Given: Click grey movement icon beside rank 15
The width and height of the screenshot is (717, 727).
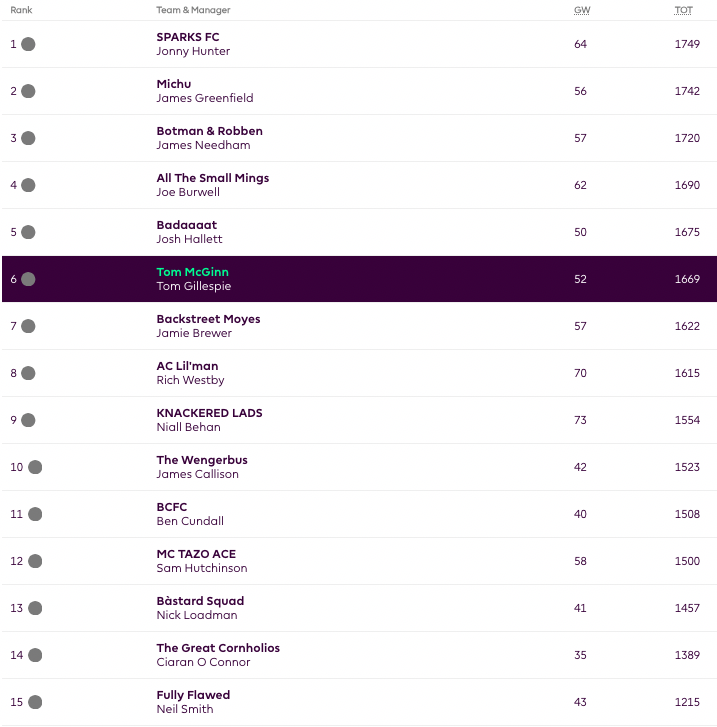Looking at the screenshot, I should pyautogui.click(x=35, y=702).
